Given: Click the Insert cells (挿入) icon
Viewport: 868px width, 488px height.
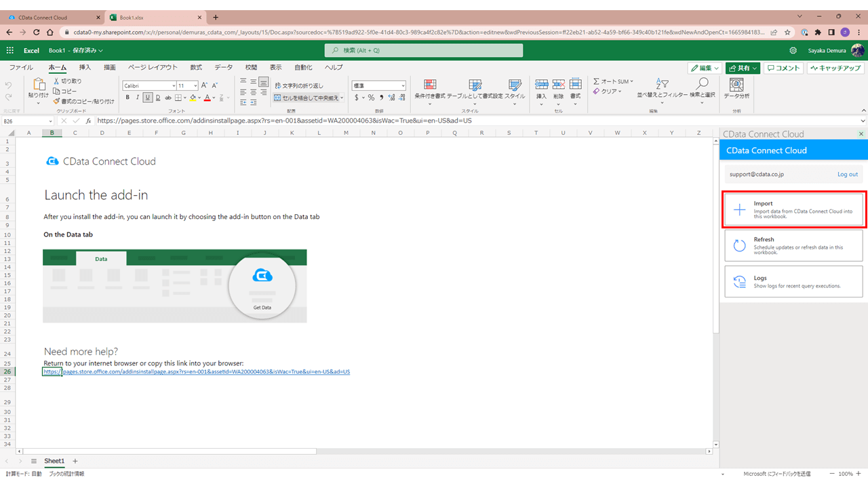Looking at the screenshot, I should coord(541,84).
